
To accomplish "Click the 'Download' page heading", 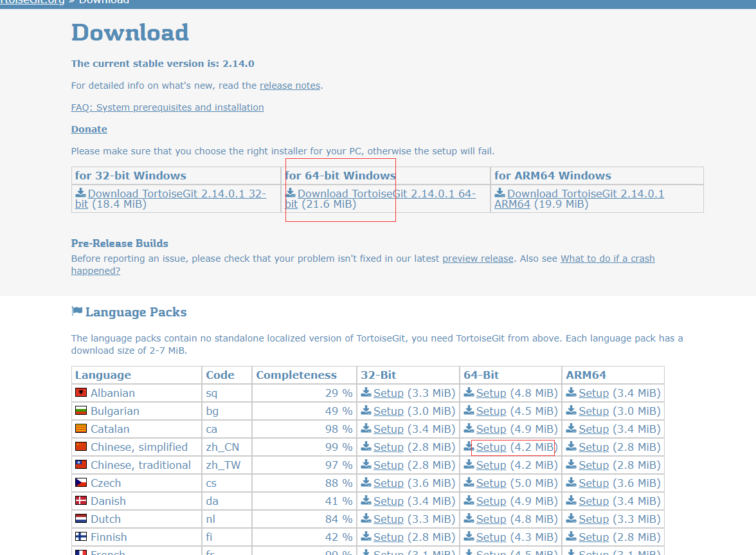I will [x=130, y=32].
